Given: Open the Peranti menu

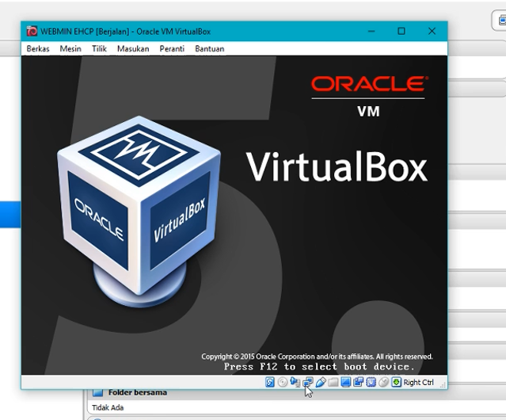Looking at the screenshot, I should click(172, 48).
